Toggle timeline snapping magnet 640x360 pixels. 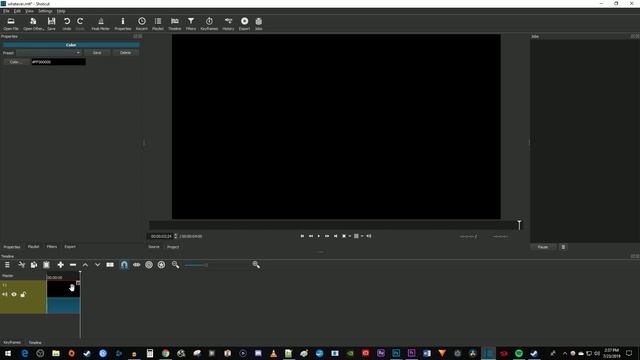click(x=124, y=265)
